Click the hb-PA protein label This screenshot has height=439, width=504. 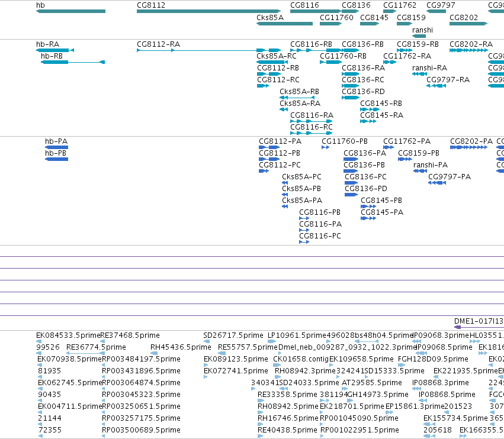click(56, 141)
